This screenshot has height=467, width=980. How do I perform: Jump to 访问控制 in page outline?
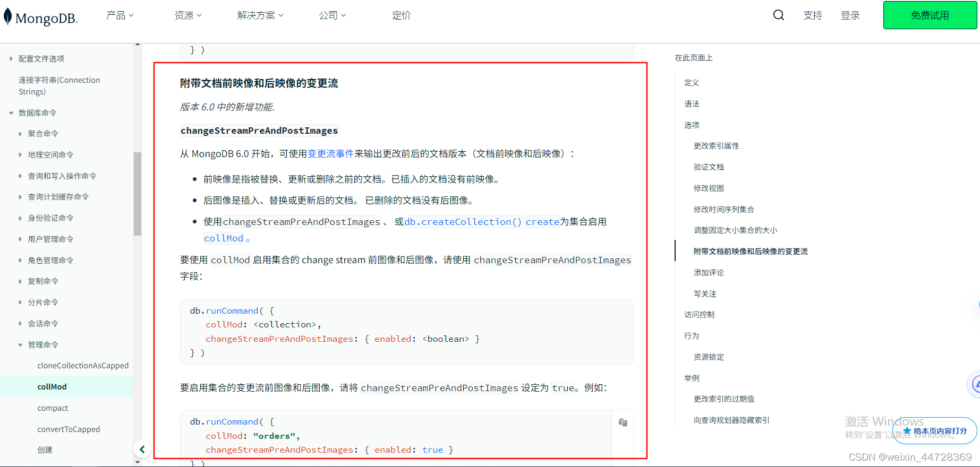pyautogui.click(x=699, y=315)
